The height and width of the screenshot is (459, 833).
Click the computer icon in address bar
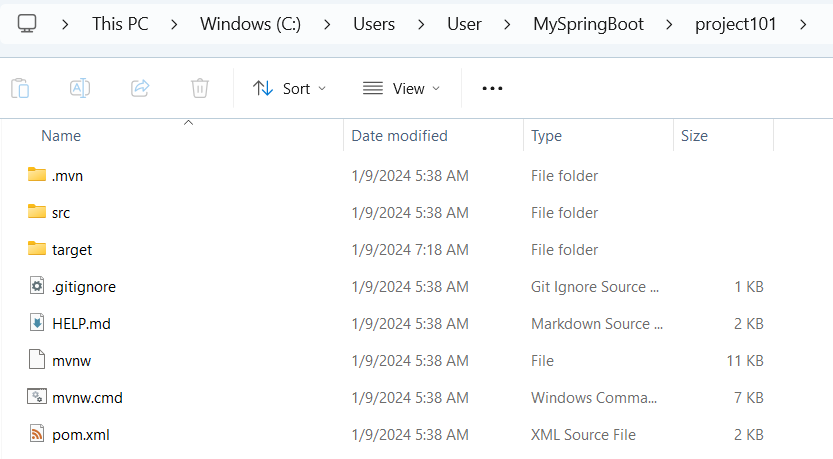(27, 24)
